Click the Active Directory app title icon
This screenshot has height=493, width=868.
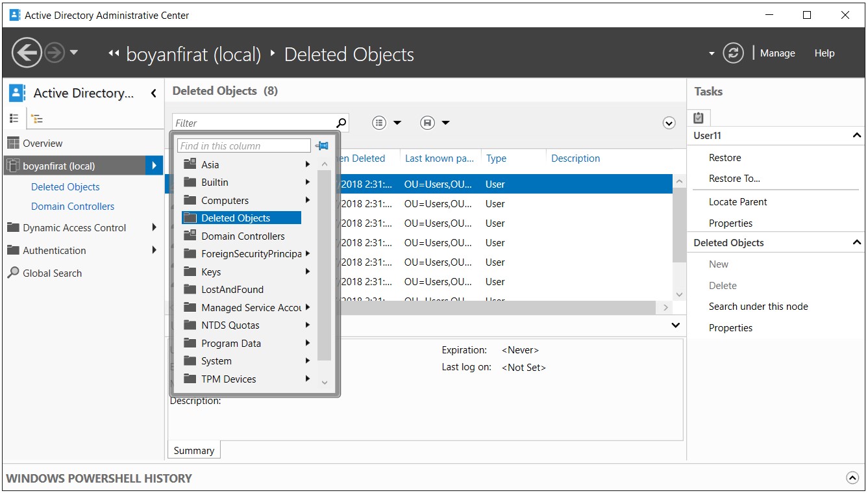coord(14,15)
